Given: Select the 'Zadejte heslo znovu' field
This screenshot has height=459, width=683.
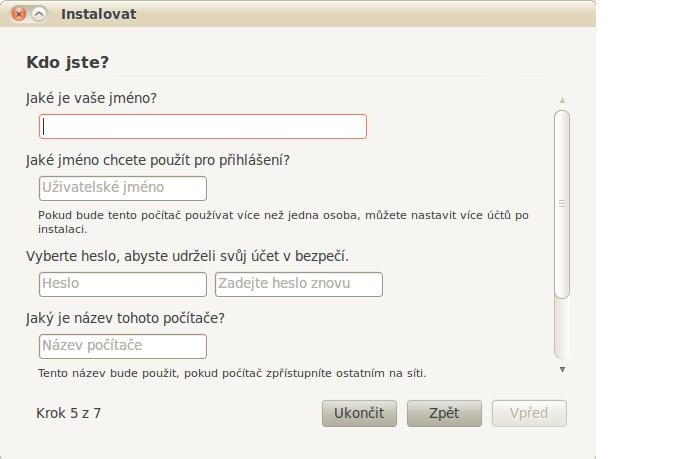Looking at the screenshot, I should 299,284.
